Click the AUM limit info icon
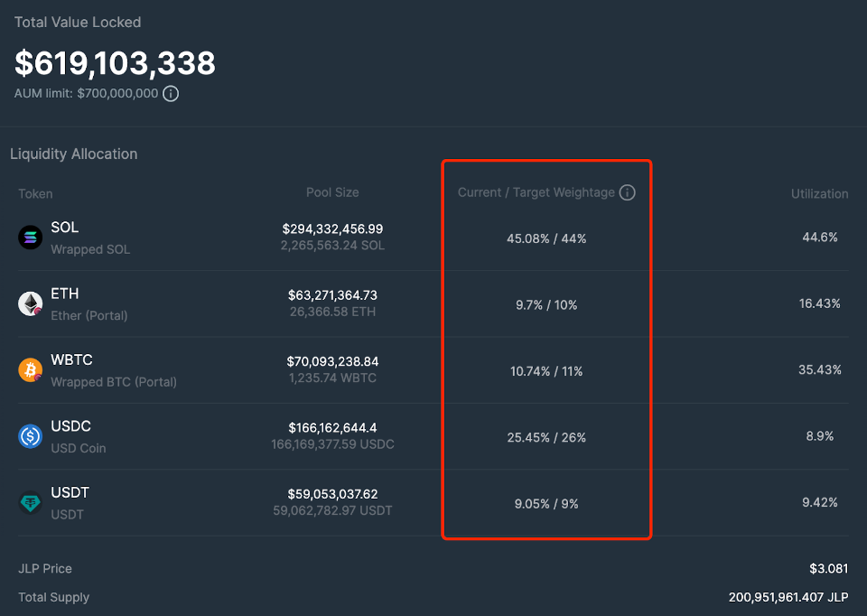867x616 pixels. click(x=171, y=93)
